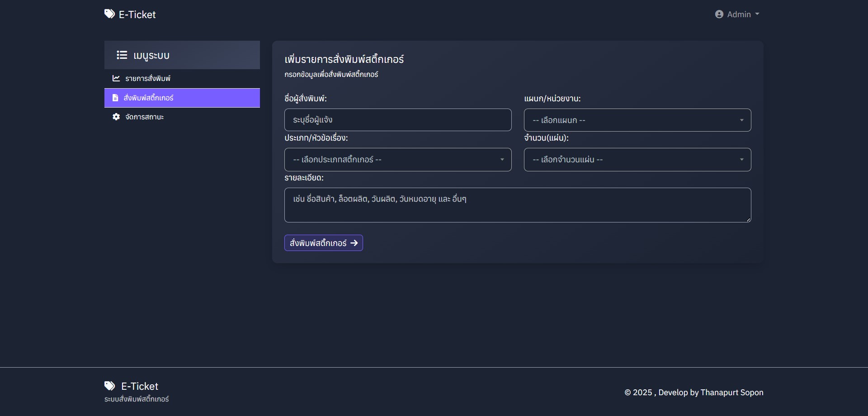The image size is (868, 416).
Task: Click the กรอกข้อมูลเพื่อสั่งพิมพ์สติ๊กเกอร์ subtitle text
Action: click(331, 74)
